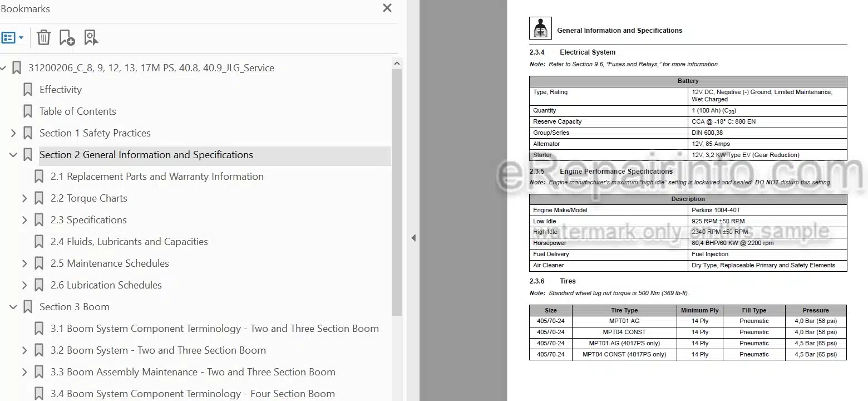Select root bookmark 31200206_C JLG_Service
This screenshot has height=401, width=868.
pos(151,68)
